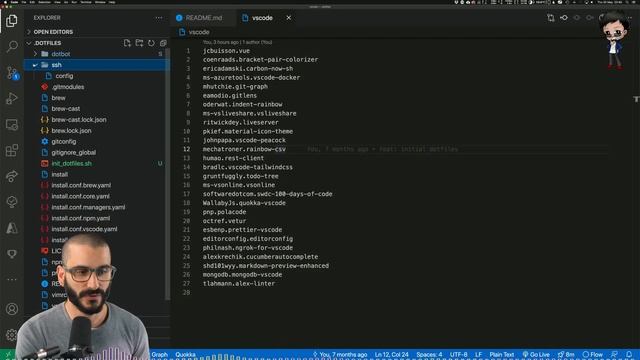640x360 pixels.
Task: Open the gitconfig file
Action: click(x=64, y=142)
